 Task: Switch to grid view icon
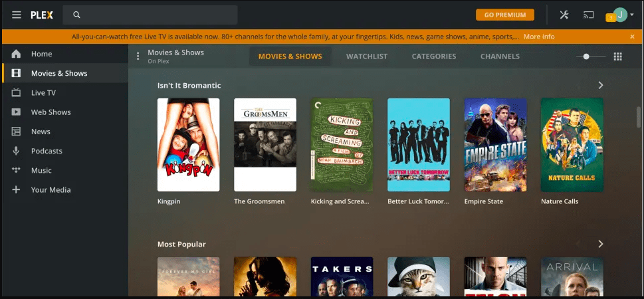617,56
